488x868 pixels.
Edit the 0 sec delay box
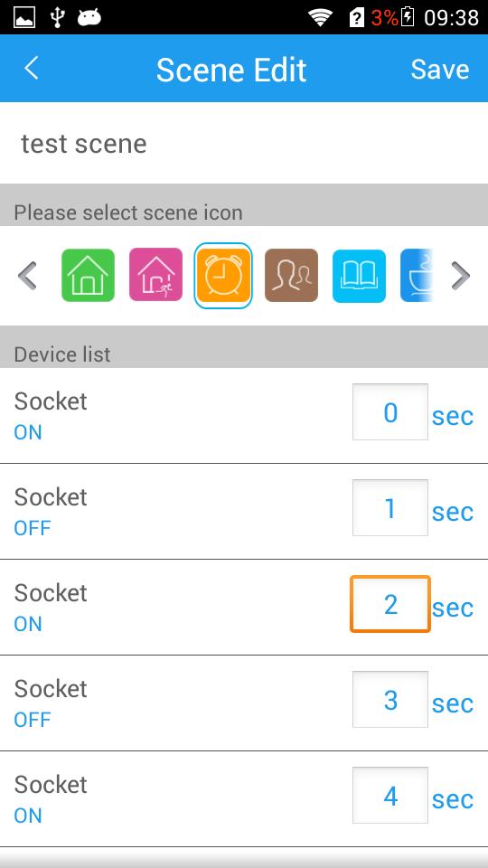[390, 412]
